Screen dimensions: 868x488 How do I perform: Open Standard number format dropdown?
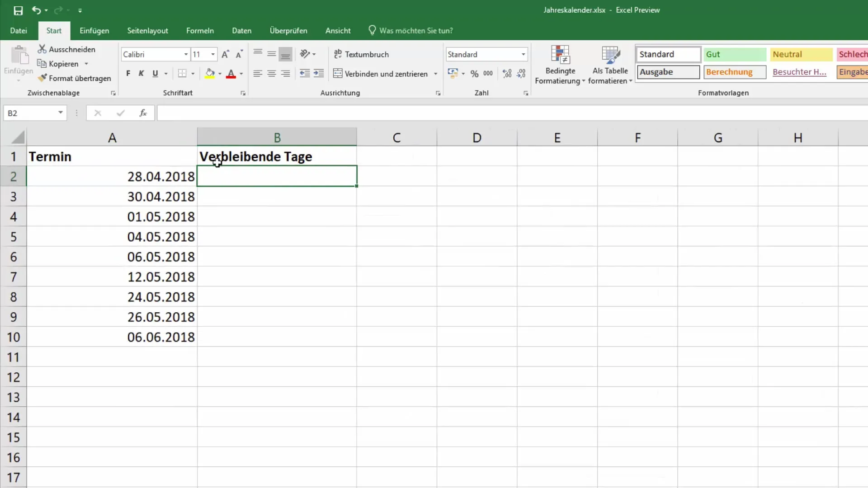pyautogui.click(x=524, y=54)
